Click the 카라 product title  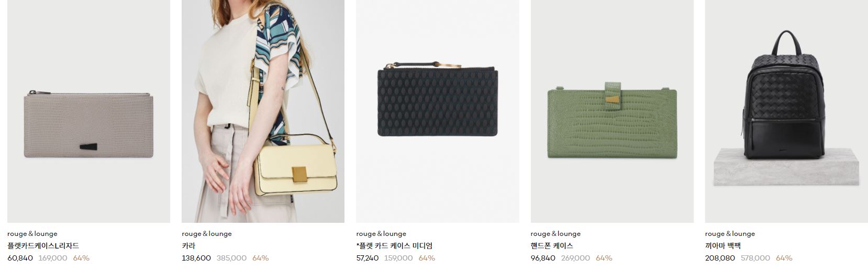pyautogui.click(x=188, y=246)
